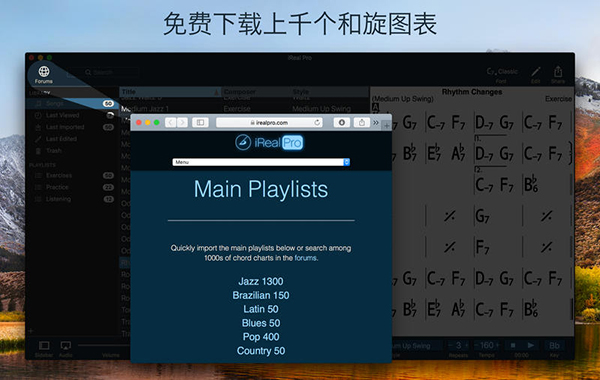Image resolution: width=600 pixels, height=380 pixels.
Task: Open the Classic font selector
Action: click(502, 72)
